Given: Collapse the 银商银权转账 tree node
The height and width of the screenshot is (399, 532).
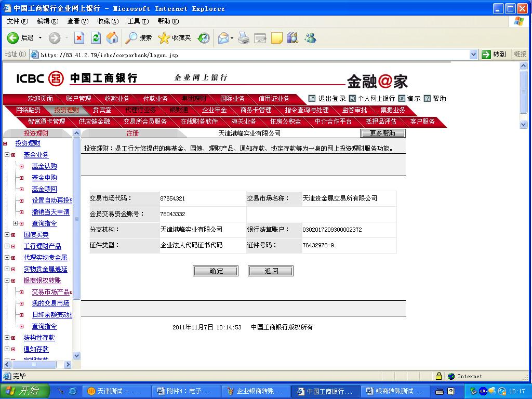Looking at the screenshot, I should click(x=7, y=281).
